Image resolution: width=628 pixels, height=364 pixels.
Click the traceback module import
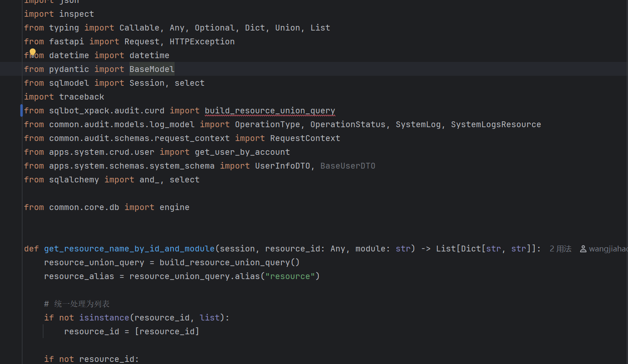tap(82, 97)
